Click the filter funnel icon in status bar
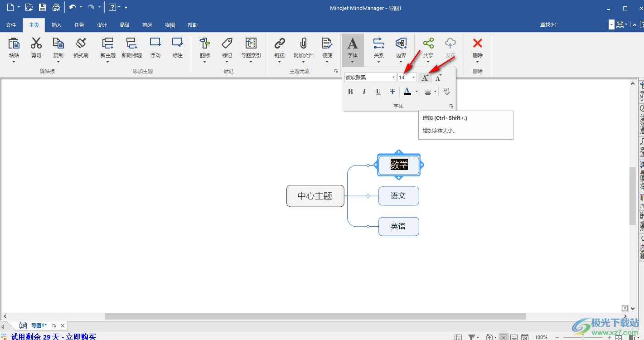 [x=471, y=337]
